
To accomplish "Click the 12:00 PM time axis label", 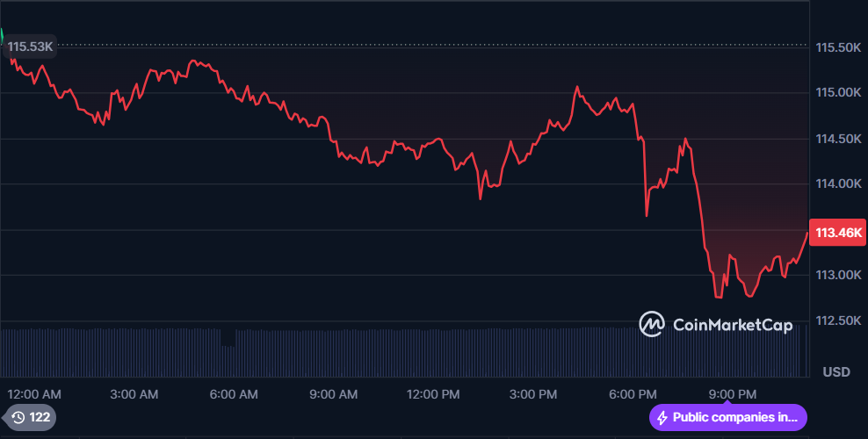I will pyautogui.click(x=433, y=394).
